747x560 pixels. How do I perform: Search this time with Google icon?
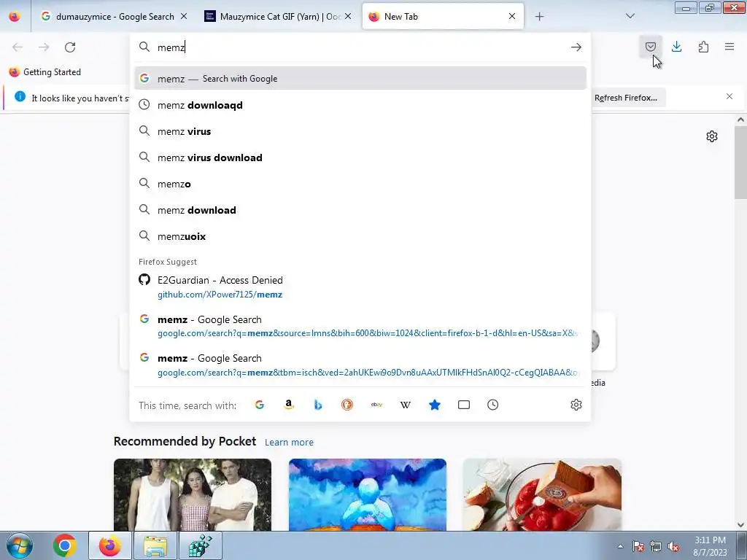(260, 405)
